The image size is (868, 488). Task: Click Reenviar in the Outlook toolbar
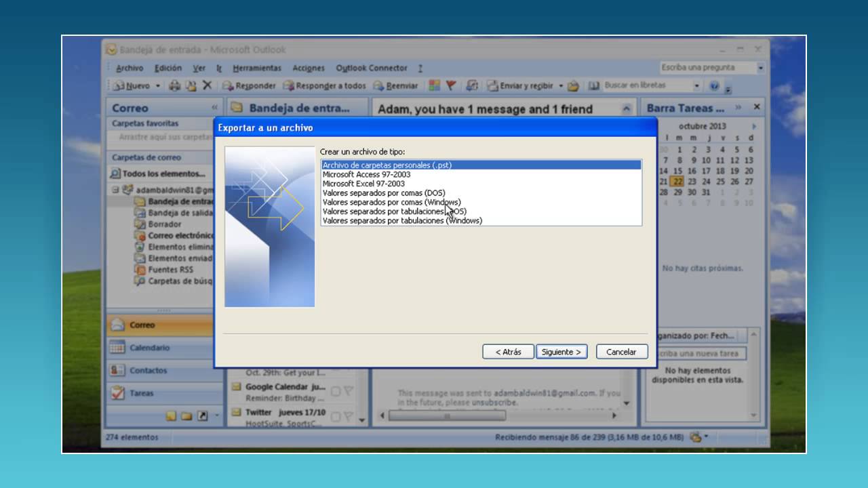(x=396, y=86)
